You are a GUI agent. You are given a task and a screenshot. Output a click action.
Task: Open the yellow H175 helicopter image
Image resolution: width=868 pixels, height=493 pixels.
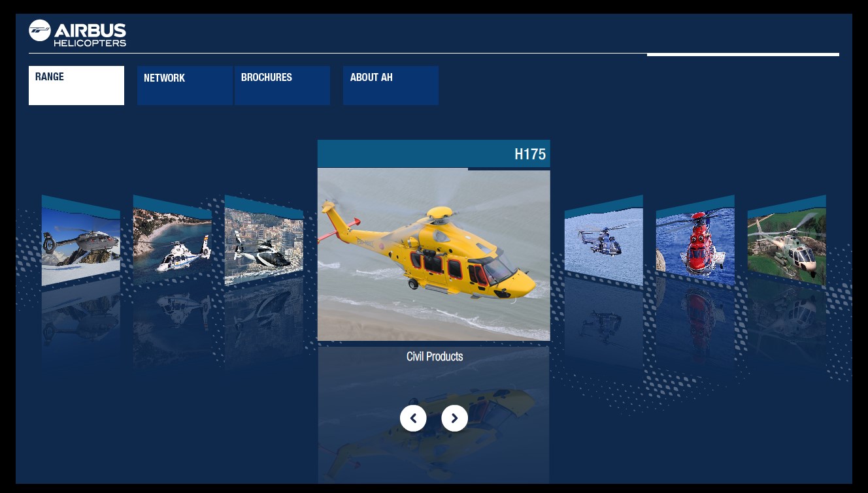pyautogui.click(x=434, y=255)
